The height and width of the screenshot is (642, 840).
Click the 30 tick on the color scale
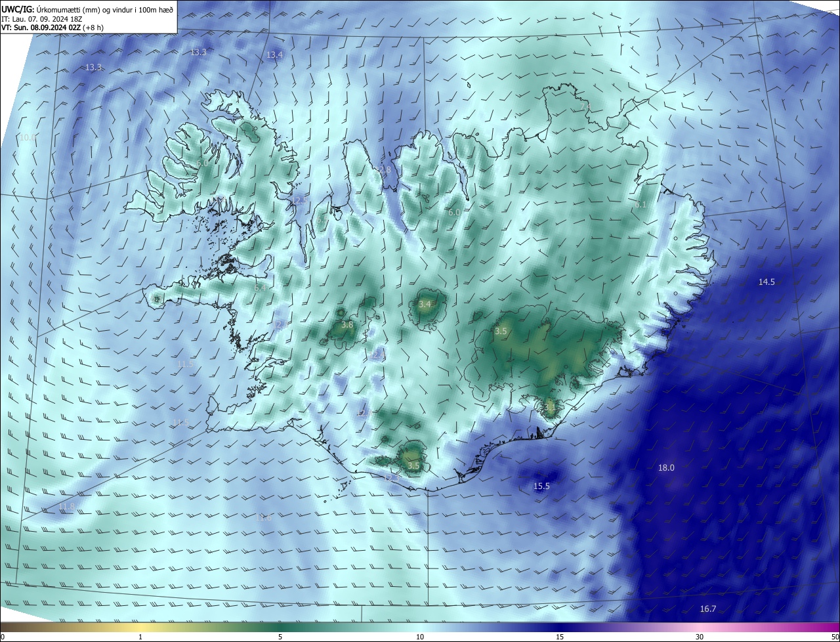pos(700,637)
